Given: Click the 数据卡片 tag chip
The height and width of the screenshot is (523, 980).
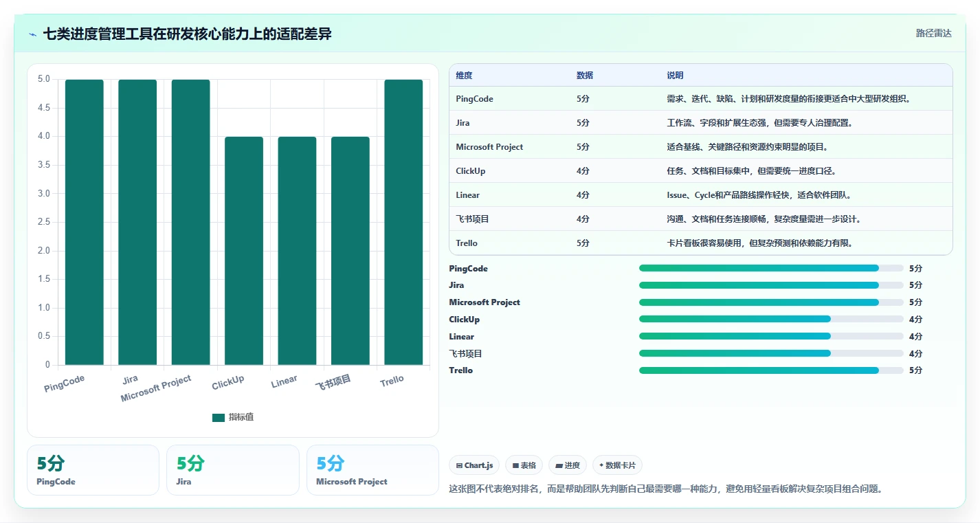Looking at the screenshot, I should point(617,465).
